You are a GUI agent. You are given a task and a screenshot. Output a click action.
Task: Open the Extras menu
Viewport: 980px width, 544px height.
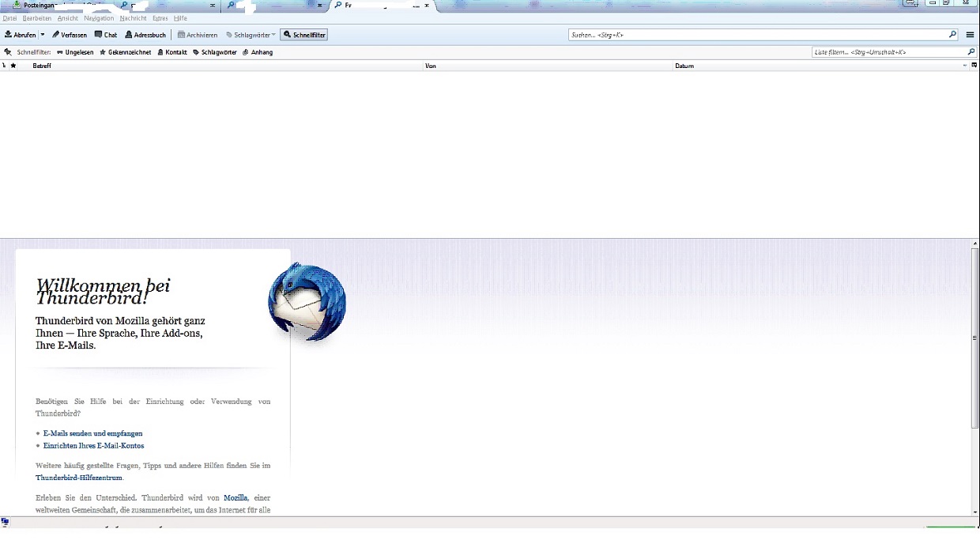160,18
